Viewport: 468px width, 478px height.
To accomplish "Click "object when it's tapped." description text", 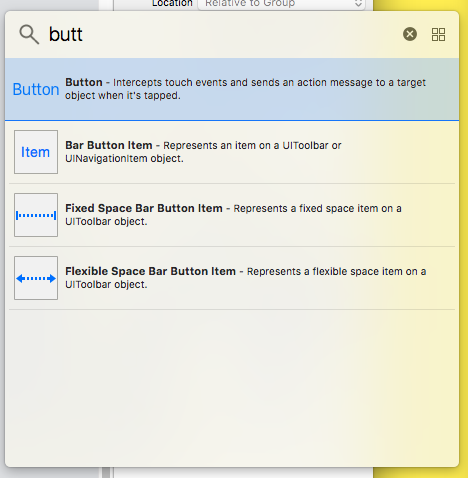I will coord(123,96).
